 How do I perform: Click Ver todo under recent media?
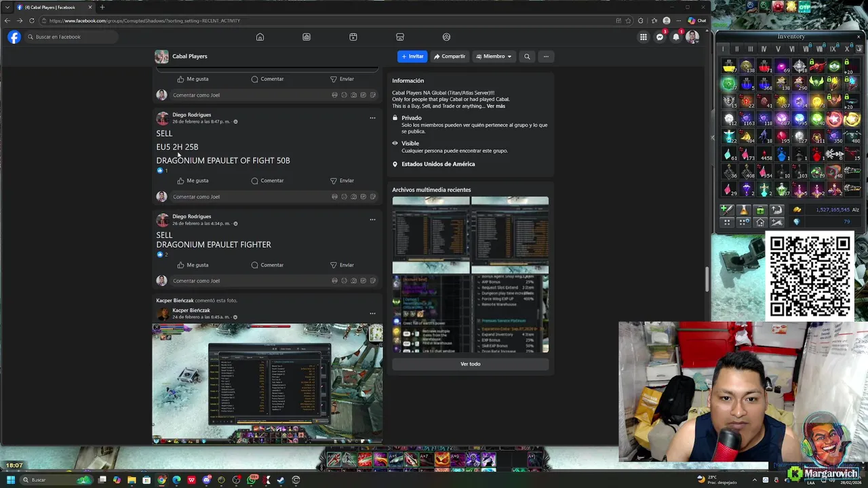coord(471,364)
